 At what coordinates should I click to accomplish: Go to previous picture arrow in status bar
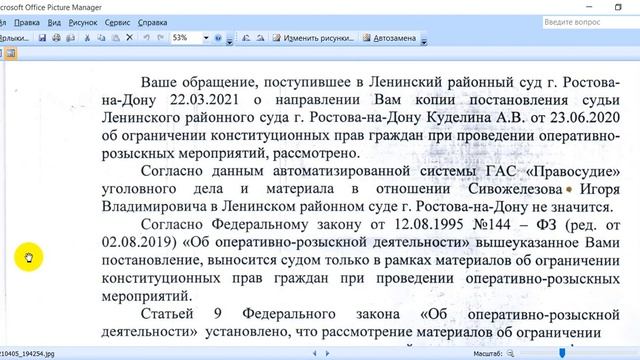[314, 353]
